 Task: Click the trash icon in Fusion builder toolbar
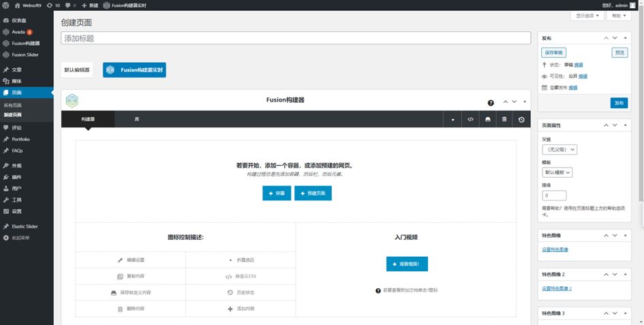point(504,119)
